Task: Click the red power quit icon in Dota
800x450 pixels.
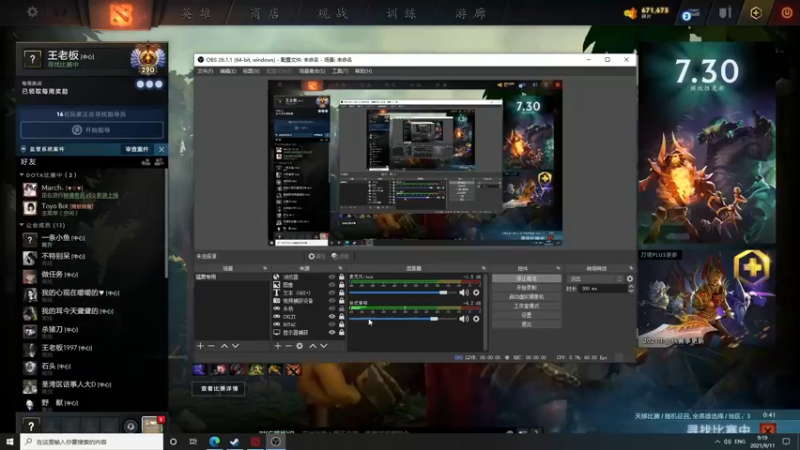Action: point(787,12)
